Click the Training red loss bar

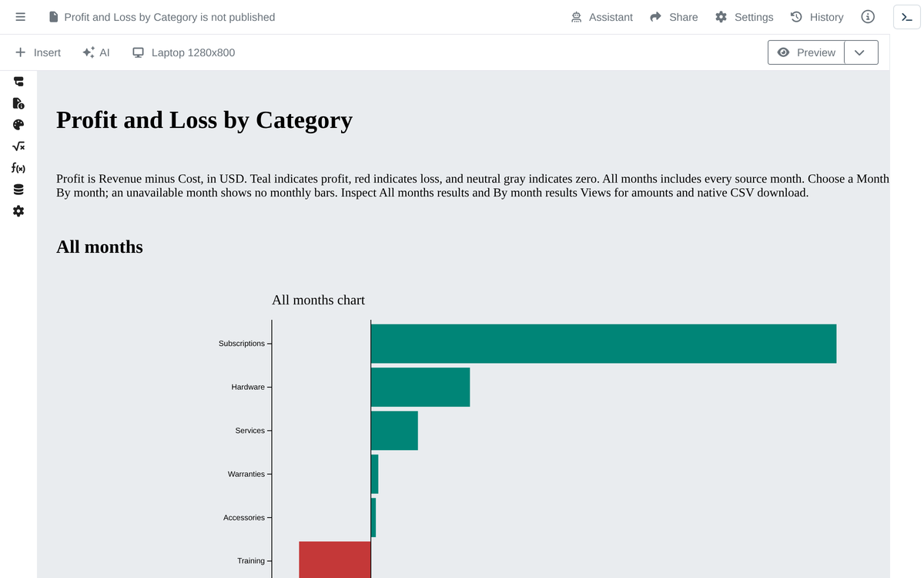(335, 560)
